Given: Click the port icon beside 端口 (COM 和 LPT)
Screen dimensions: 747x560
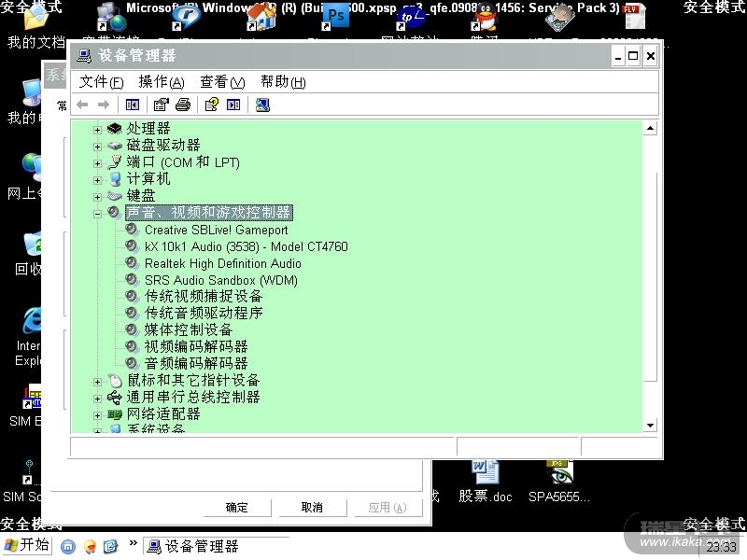Looking at the screenshot, I should pyautogui.click(x=114, y=161).
